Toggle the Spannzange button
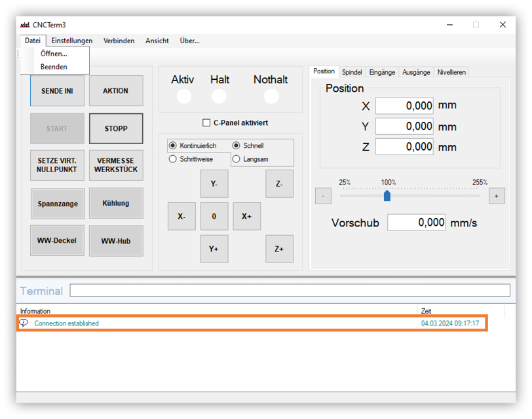The image size is (532, 419). tap(58, 204)
